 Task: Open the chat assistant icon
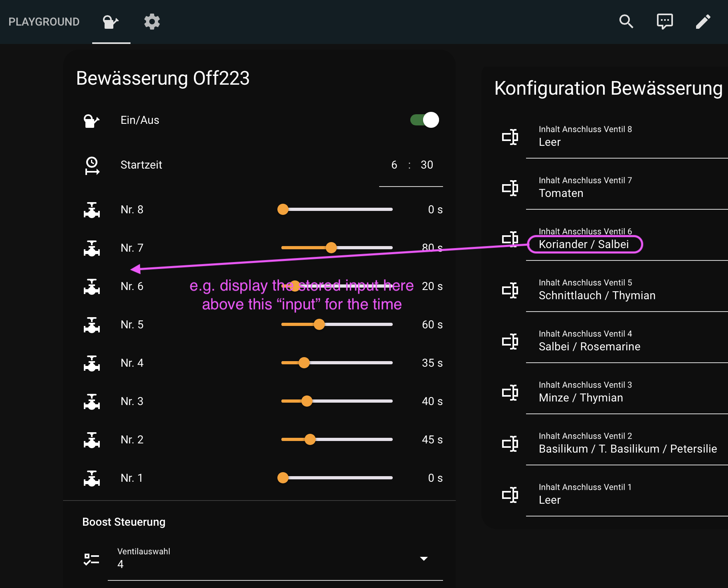pyautogui.click(x=665, y=22)
